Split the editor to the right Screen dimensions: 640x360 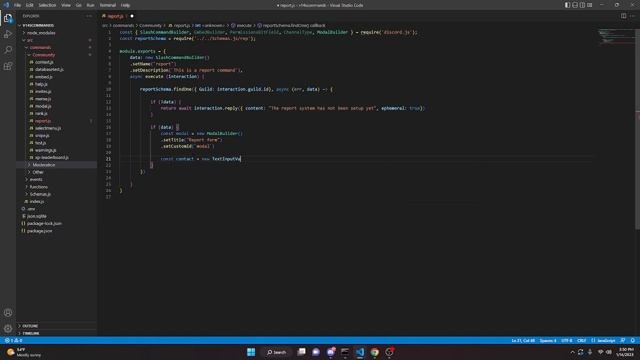pos(623,16)
